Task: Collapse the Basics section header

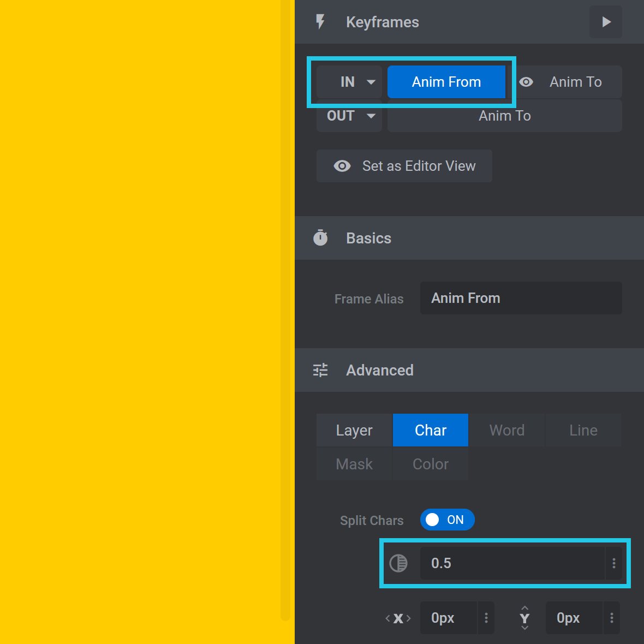Action: 469,238
